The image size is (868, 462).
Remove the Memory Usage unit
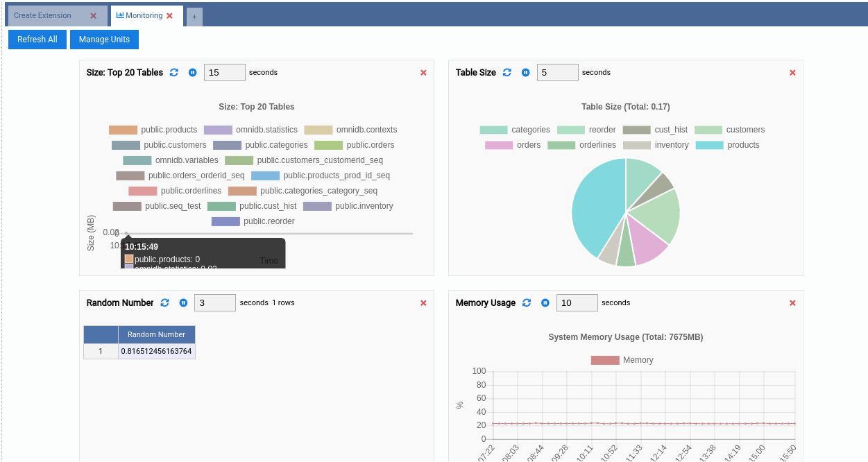click(x=792, y=303)
